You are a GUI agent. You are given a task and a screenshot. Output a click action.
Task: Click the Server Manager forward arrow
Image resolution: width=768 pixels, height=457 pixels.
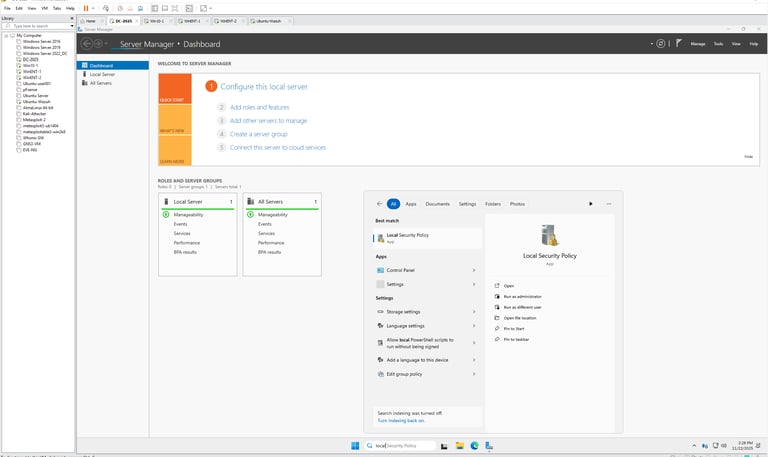[98, 44]
